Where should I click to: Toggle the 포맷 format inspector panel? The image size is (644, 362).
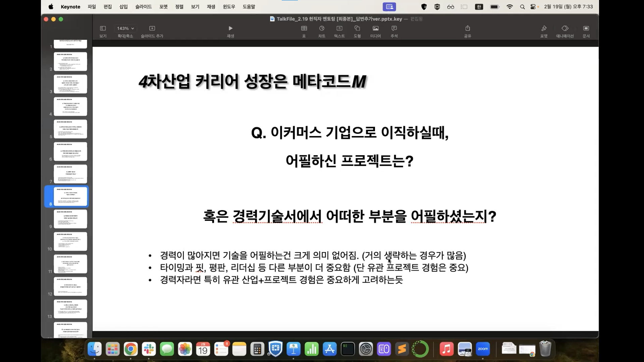click(544, 28)
